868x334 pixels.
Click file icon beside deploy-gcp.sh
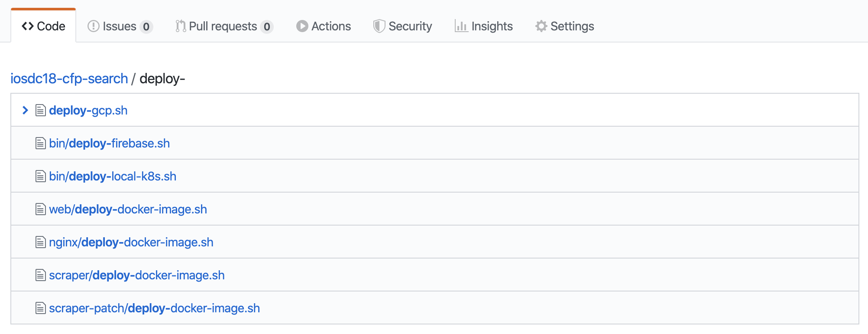point(40,111)
